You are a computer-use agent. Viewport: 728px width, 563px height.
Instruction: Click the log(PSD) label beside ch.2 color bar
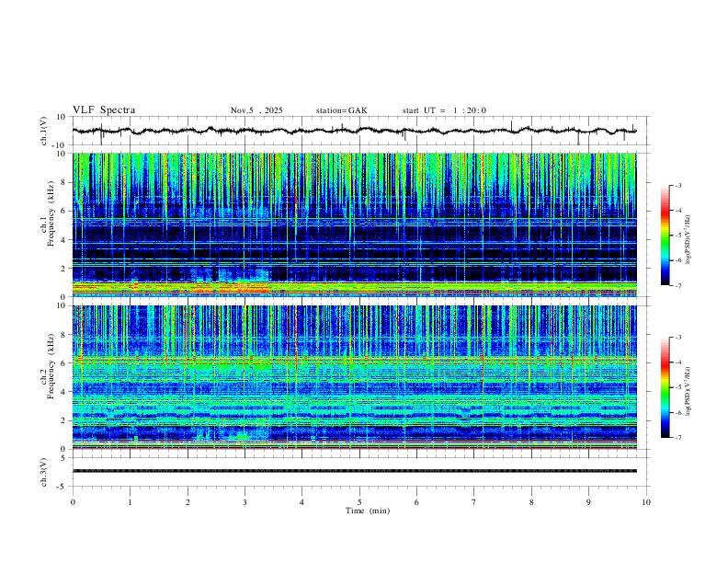(688, 392)
